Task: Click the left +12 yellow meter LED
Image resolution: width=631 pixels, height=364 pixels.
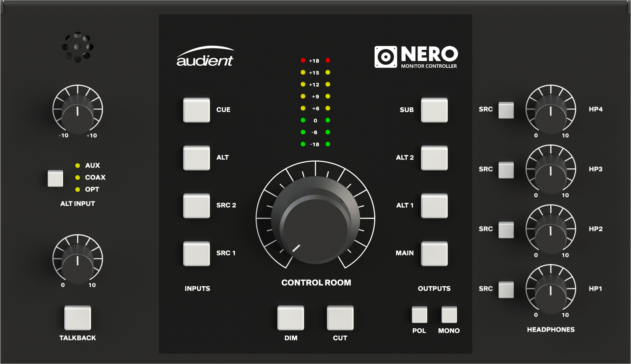Action: click(x=303, y=84)
